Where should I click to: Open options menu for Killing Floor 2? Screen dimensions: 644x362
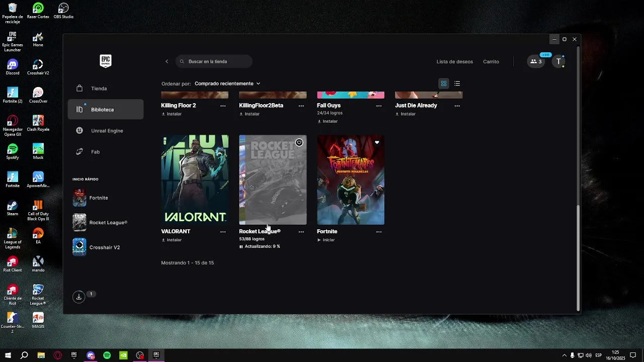pyautogui.click(x=223, y=106)
